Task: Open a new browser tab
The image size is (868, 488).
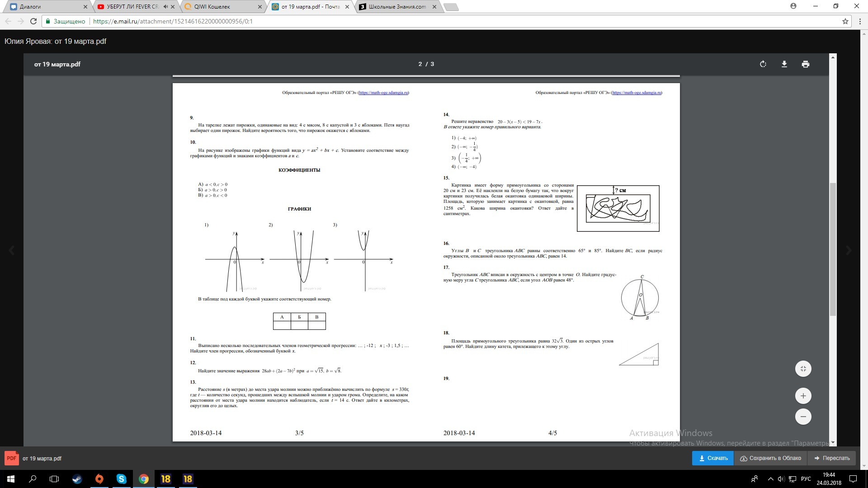Action: (451, 7)
